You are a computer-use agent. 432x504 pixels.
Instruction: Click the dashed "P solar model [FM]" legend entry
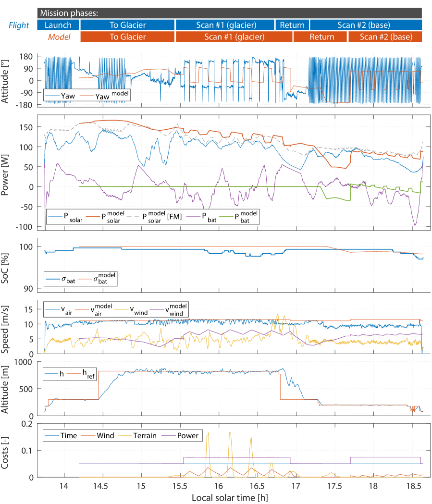click(x=155, y=217)
